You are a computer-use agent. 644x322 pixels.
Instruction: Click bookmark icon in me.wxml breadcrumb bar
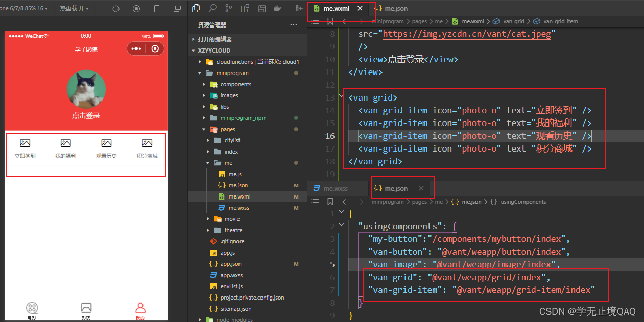(x=330, y=21)
